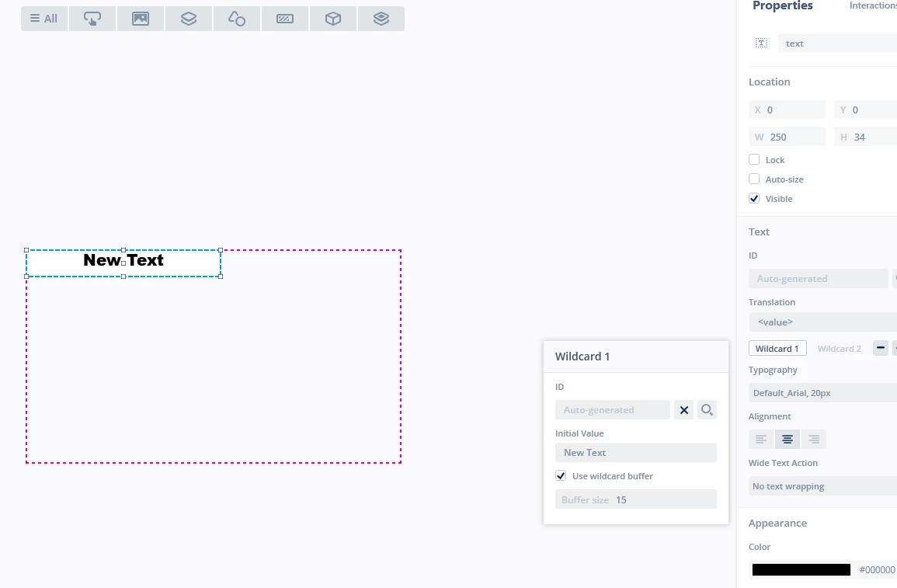Align text to the center
The width and height of the screenshot is (897, 588).
pos(787,440)
